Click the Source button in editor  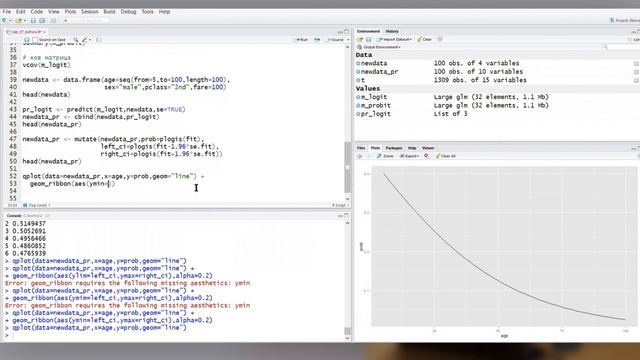[x=335, y=40]
